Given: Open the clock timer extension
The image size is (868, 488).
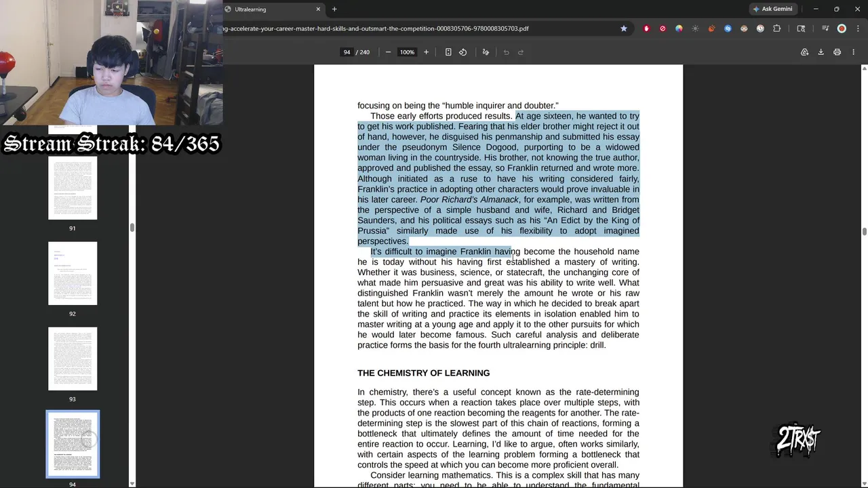Looking at the screenshot, I should [760, 28].
